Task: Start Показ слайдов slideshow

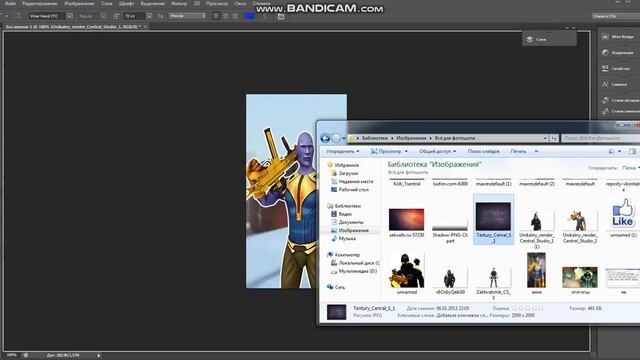Action: pyautogui.click(x=483, y=151)
